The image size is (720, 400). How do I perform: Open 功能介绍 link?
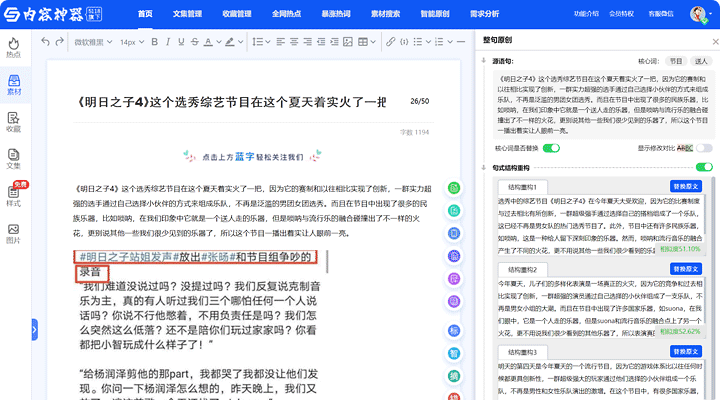point(586,14)
